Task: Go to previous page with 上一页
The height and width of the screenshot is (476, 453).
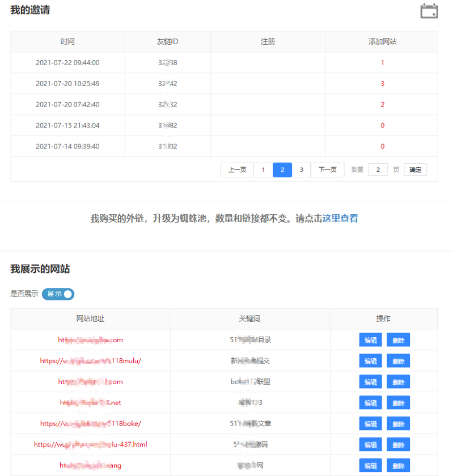Action: pyautogui.click(x=237, y=169)
